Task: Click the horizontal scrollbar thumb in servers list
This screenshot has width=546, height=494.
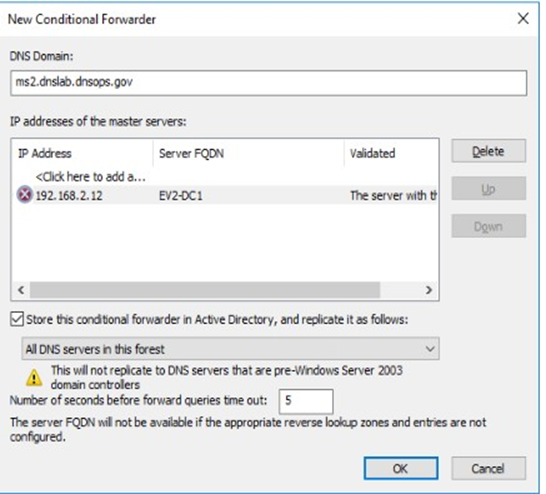Action: click(x=205, y=290)
